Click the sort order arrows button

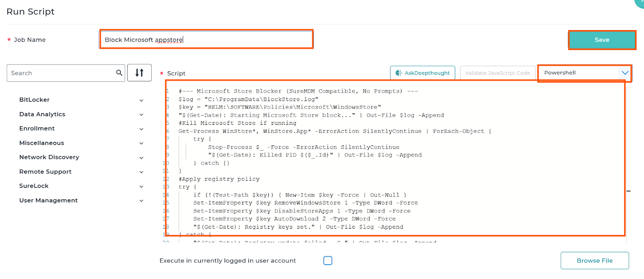pyautogui.click(x=139, y=73)
